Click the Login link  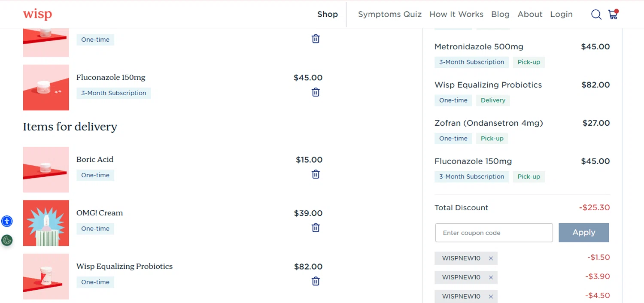pos(561,14)
